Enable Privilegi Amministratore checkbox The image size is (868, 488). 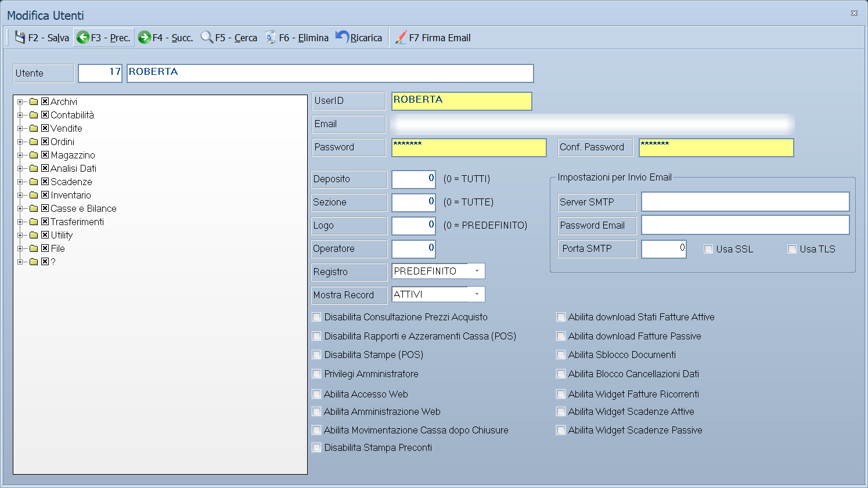(x=316, y=374)
